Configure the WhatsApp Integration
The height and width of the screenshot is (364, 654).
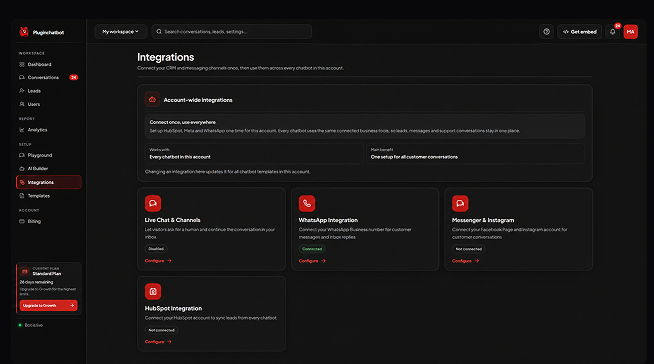pyautogui.click(x=312, y=261)
